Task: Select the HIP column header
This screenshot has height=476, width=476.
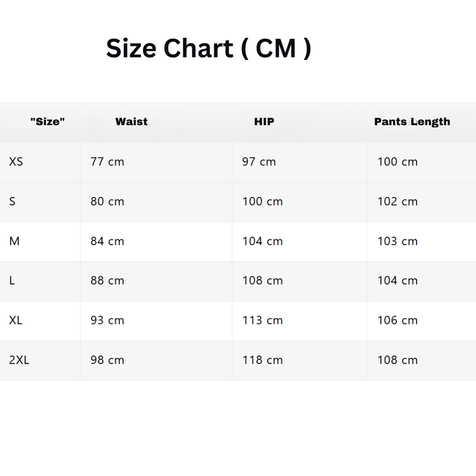Action: (x=264, y=122)
